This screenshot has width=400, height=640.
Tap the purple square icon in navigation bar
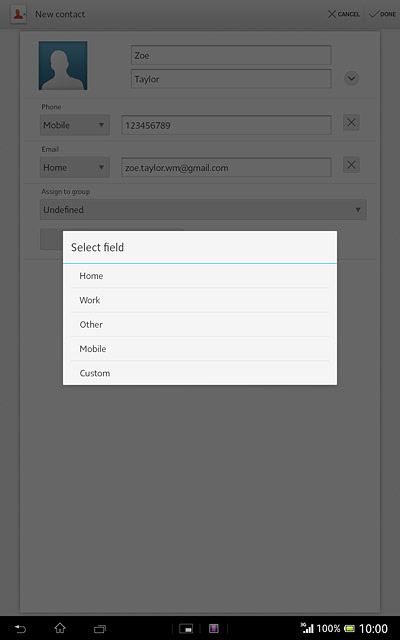click(x=214, y=629)
